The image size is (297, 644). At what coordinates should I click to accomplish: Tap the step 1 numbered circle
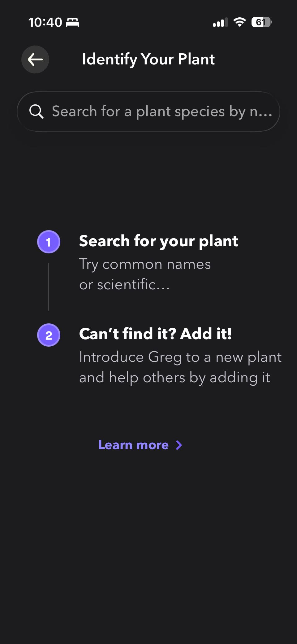(x=49, y=242)
